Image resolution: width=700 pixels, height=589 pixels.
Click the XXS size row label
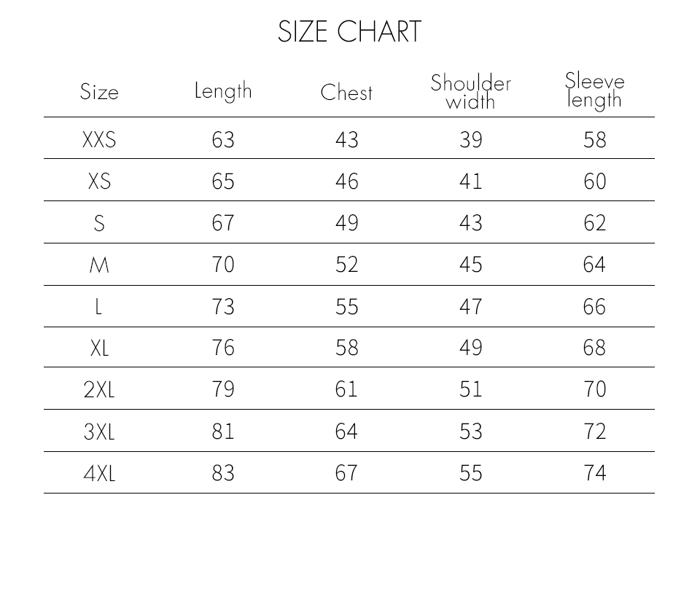[99, 139]
